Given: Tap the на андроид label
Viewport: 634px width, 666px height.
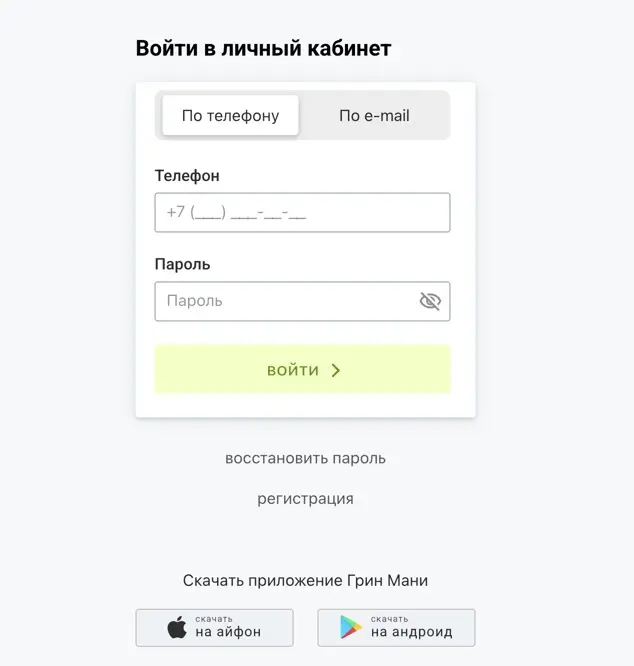Looking at the screenshot, I should (411, 632).
